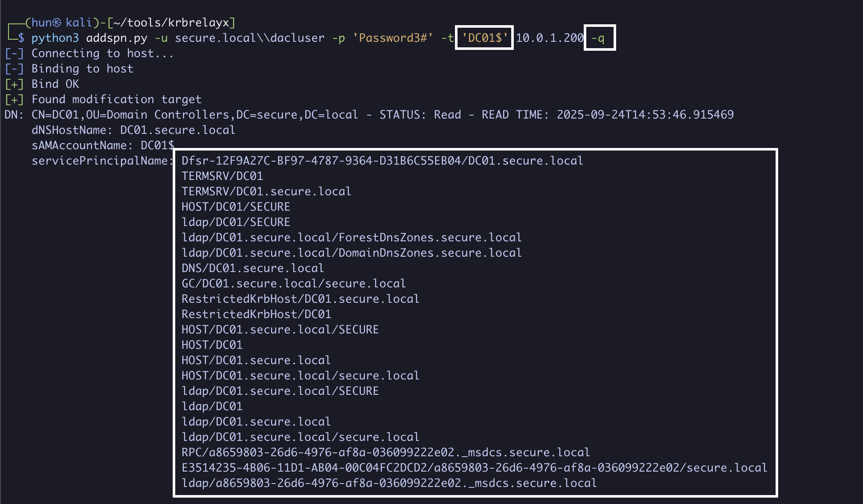Click the python3 command word
Viewport: 863px width, 504px height.
(55, 38)
